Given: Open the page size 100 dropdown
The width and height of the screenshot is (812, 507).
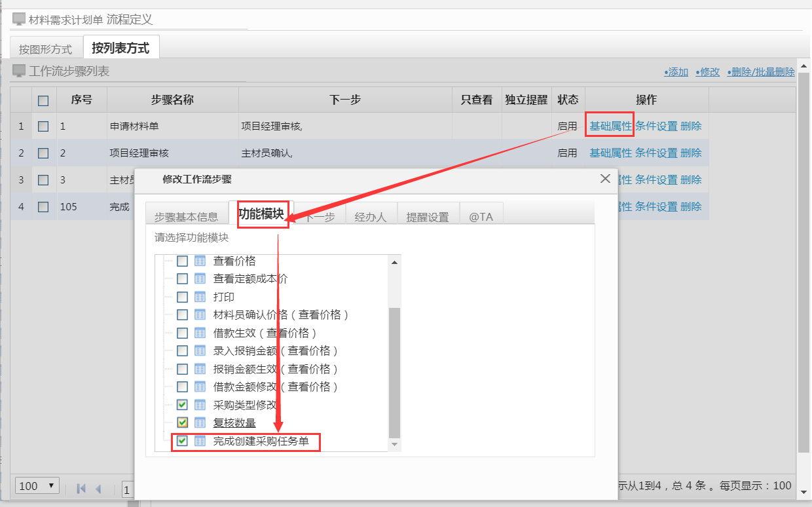Looking at the screenshot, I should point(37,486).
